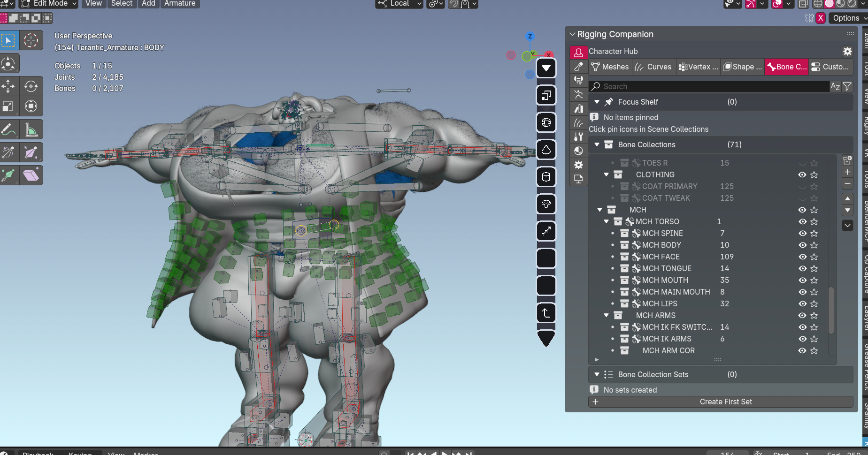
Task: Collapse the Focus Shelf section
Action: tap(597, 102)
